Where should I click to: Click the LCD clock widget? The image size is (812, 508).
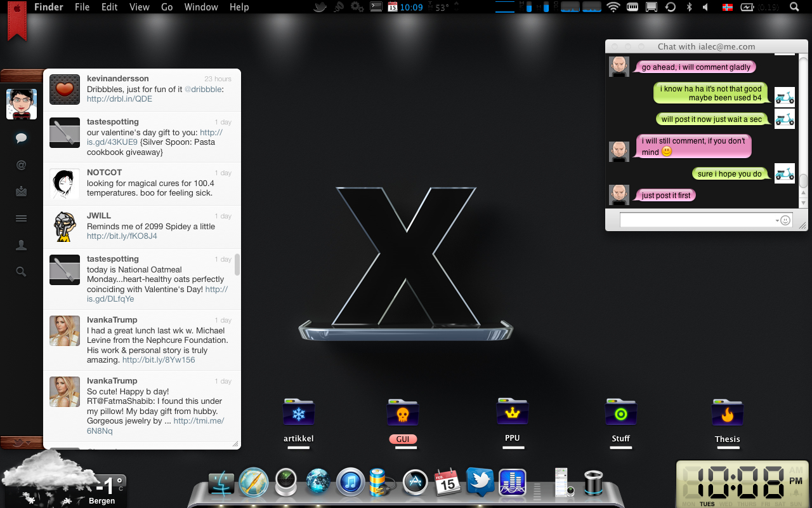pos(743,483)
